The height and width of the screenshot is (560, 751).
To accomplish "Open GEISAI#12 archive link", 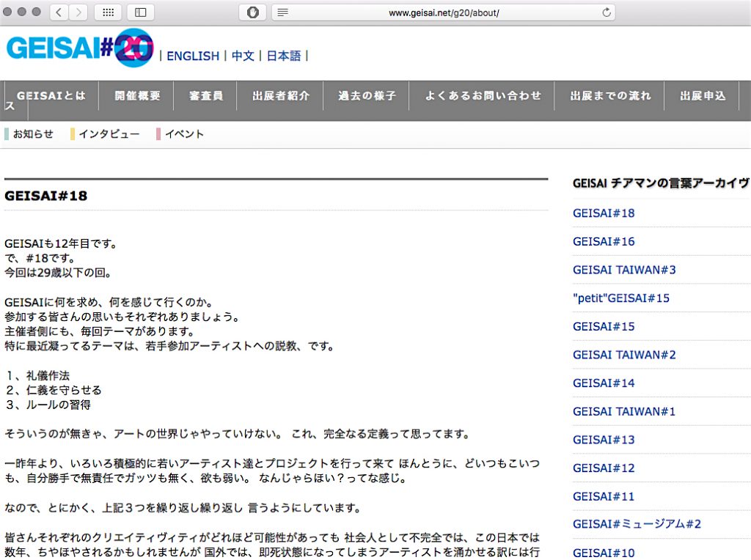I will [x=604, y=468].
